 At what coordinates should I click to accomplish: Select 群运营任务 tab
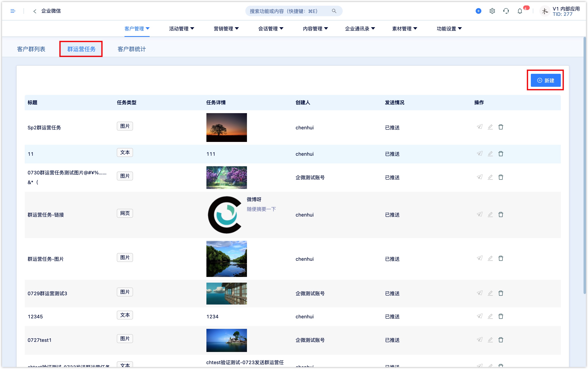coord(81,48)
